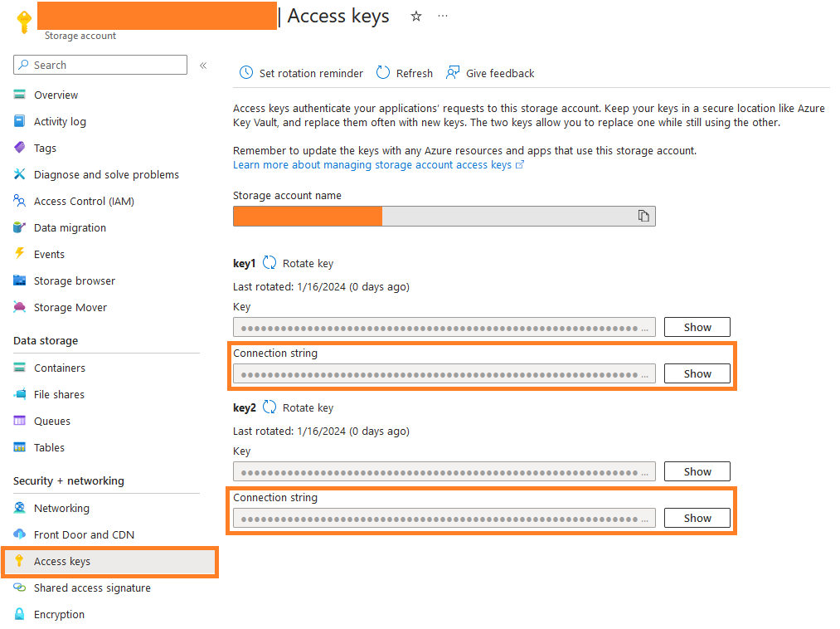Open the Containers blade icon

pyautogui.click(x=19, y=368)
